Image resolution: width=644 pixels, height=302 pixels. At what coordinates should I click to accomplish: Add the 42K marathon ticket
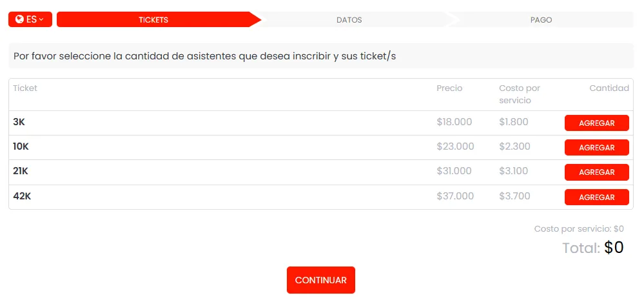pyautogui.click(x=596, y=197)
